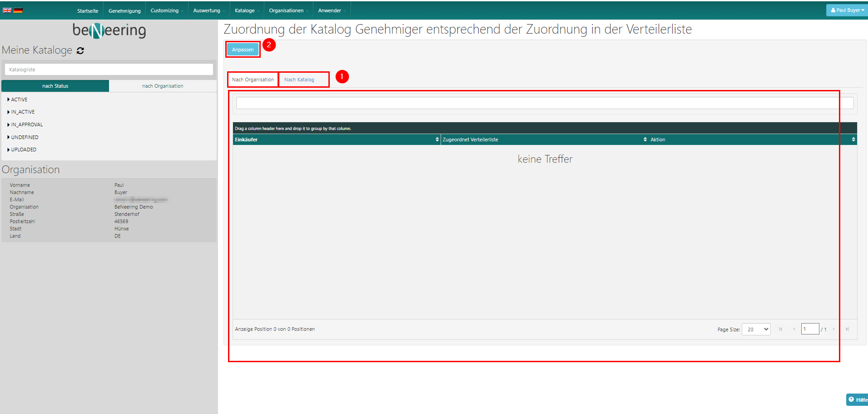Sort by Einkäufer column arrows
Viewport: 868px width, 414px height.
pyautogui.click(x=437, y=140)
